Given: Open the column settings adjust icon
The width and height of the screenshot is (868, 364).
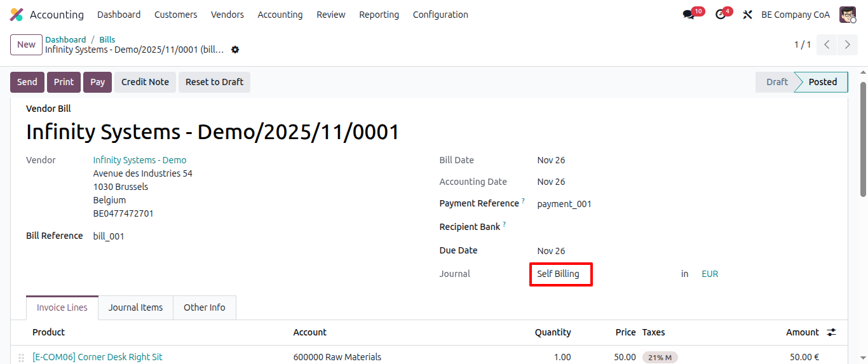Looking at the screenshot, I should coord(831,332).
